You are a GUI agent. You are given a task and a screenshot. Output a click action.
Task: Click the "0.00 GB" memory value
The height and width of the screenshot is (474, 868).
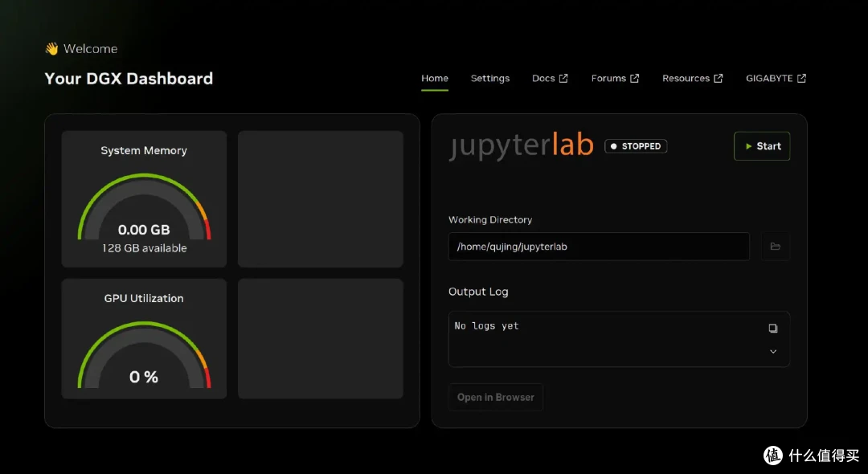pyautogui.click(x=144, y=230)
